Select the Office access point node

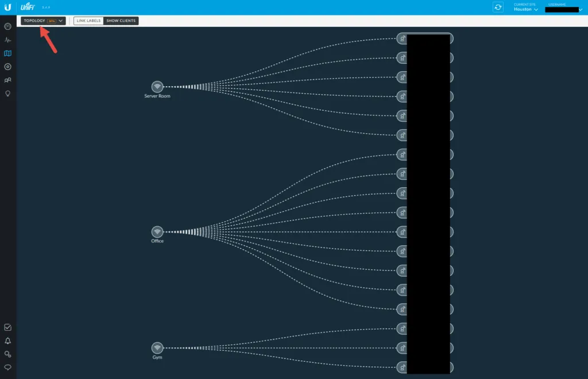click(x=157, y=231)
